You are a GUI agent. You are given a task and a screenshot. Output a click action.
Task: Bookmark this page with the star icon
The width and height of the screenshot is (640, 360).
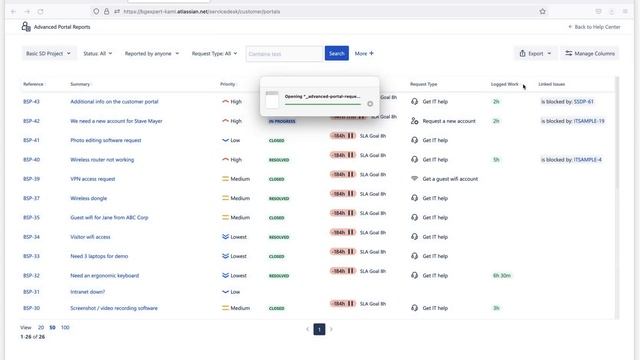pyautogui.click(x=542, y=11)
